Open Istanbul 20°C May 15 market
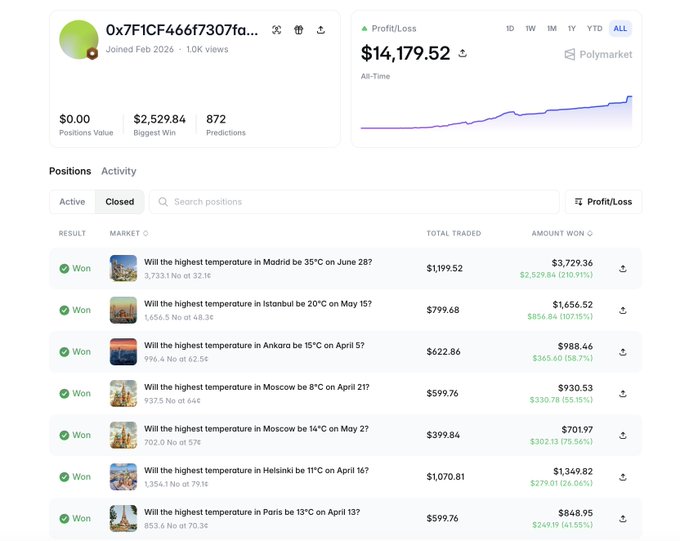The width and height of the screenshot is (680, 541). (x=258, y=304)
